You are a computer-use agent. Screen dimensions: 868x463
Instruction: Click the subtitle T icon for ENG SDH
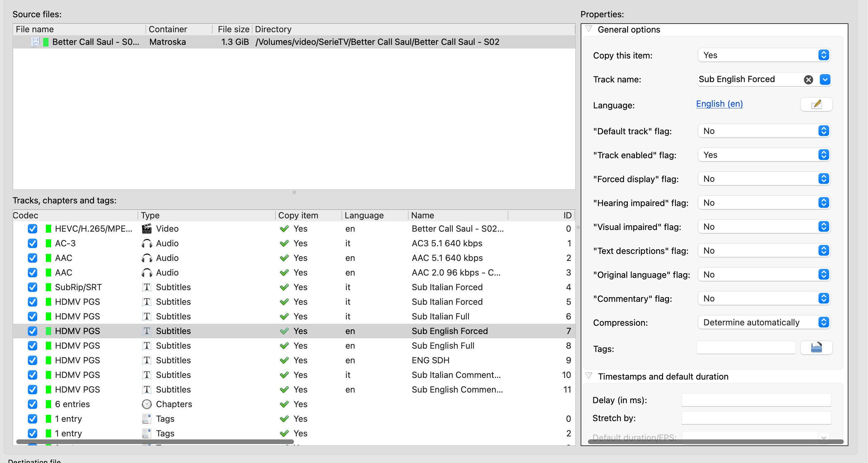(x=146, y=360)
